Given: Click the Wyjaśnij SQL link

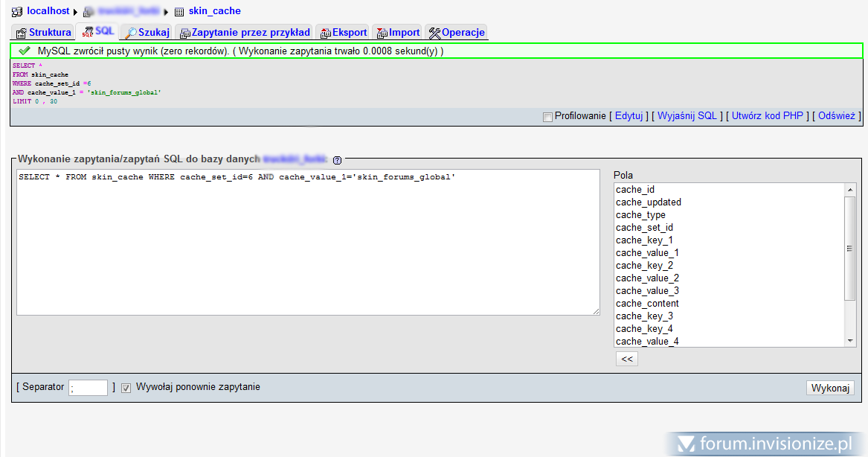Looking at the screenshot, I should pos(688,116).
